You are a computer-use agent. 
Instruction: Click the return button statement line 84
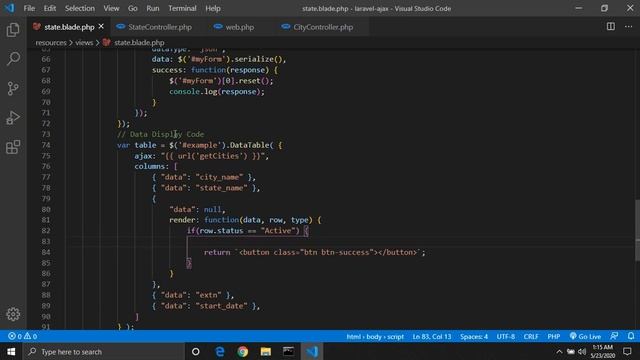point(314,252)
